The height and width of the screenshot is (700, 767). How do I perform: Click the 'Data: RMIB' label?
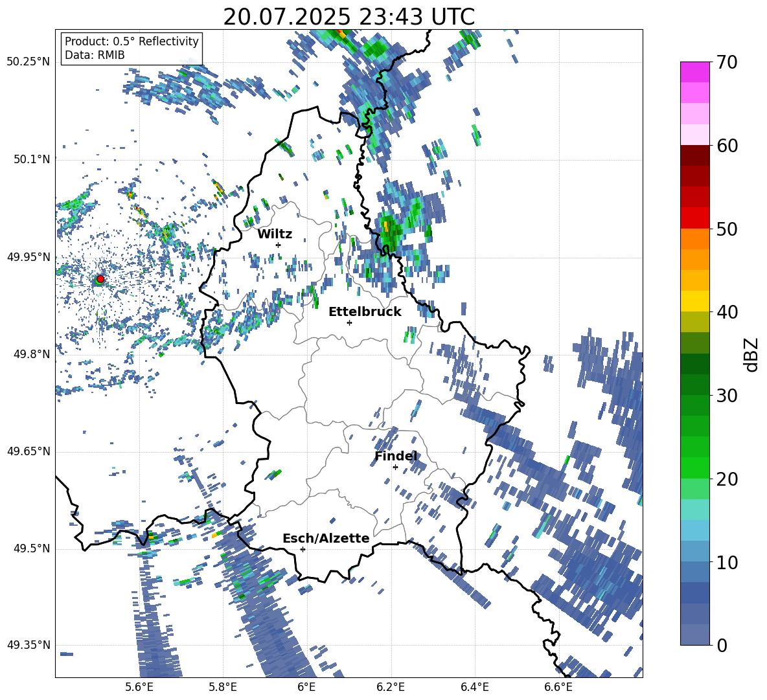tap(95, 55)
